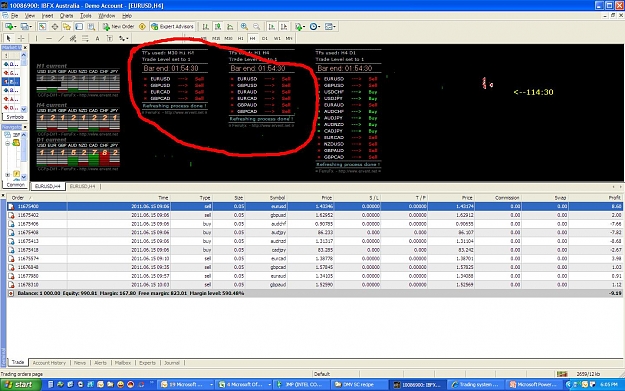Toggle the Expert Advisors button

[173, 27]
